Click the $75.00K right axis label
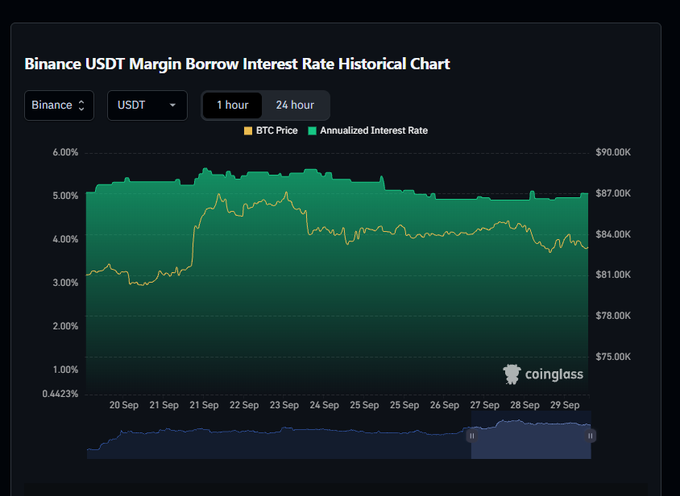The height and width of the screenshot is (496, 680). 613,356
